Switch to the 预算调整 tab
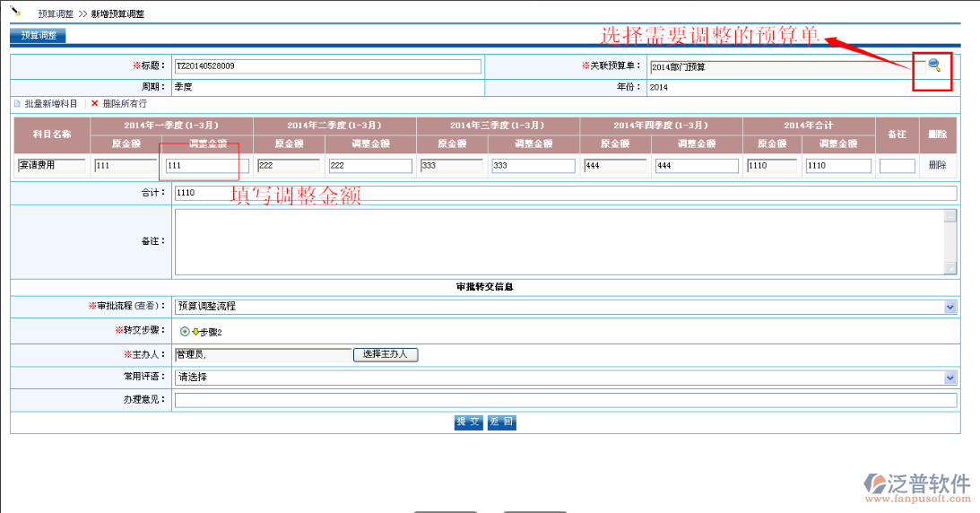The height and width of the screenshot is (513, 980). pos(38,36)
